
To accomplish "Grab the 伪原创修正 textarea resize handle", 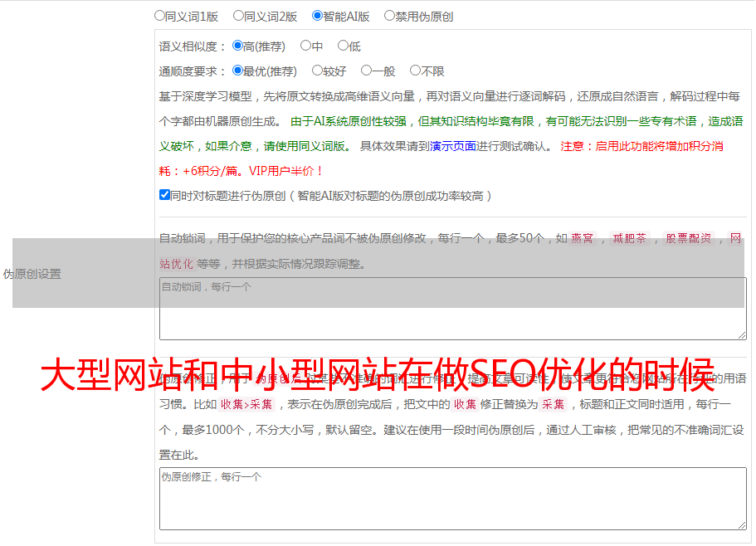I will click(742, 525).
